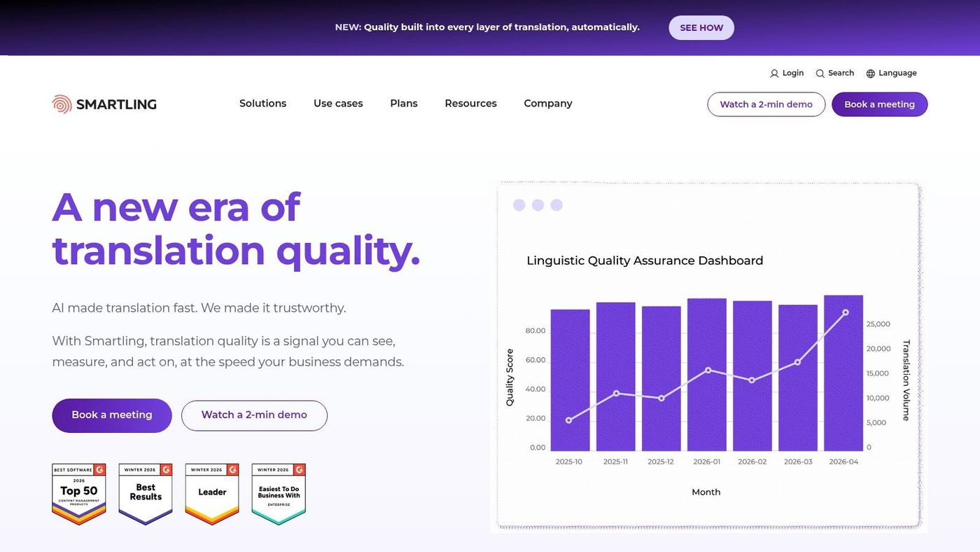The width and height of the screenshot is (980, 552).
Task: Click the Linguistic Quality Assurance Dashboard image
Action: [708, 357]
